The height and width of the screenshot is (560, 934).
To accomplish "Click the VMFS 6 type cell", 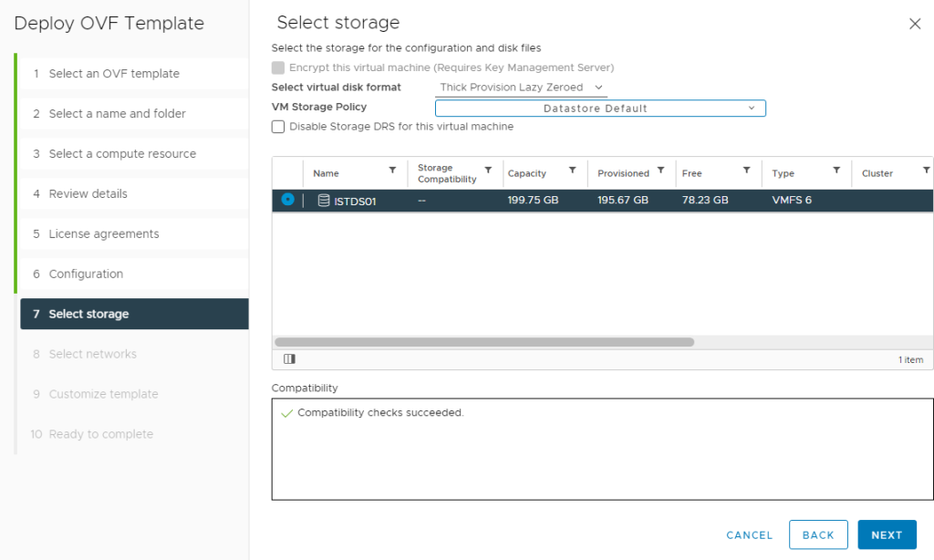I will pyautogui.click(x=792, y=200).
